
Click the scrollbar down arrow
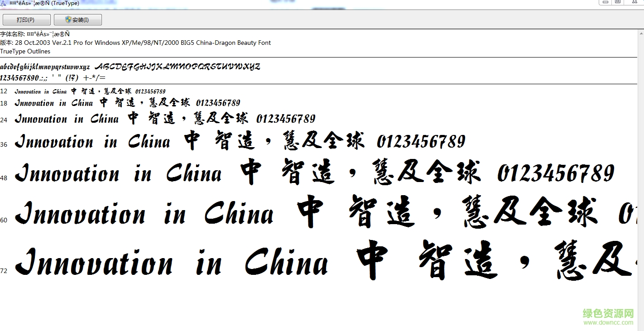(x=641, y=328)
